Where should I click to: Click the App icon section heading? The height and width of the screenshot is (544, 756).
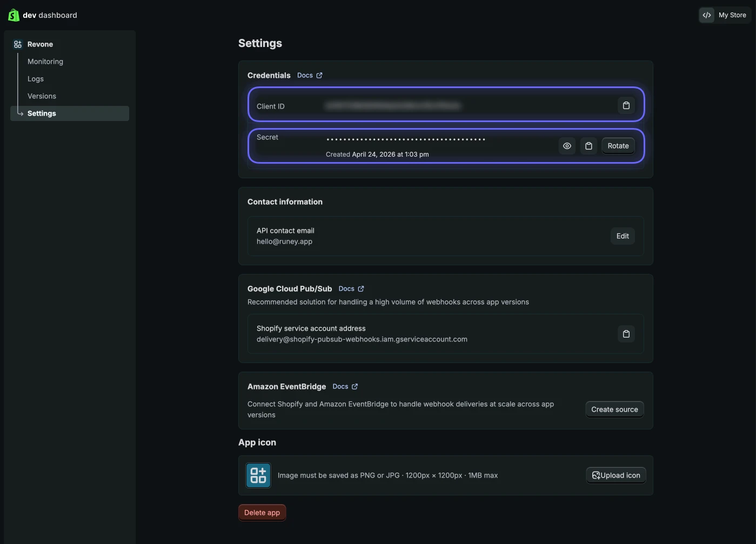(257, 442)
